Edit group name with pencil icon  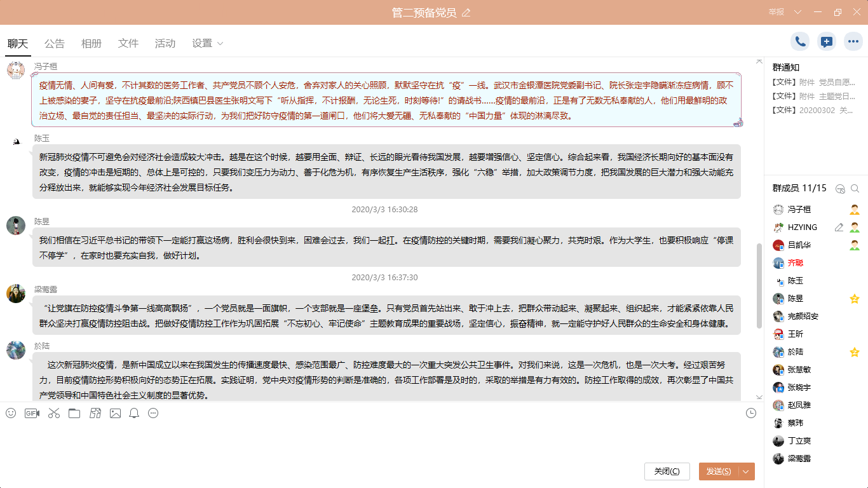pyautogui.click(x=466, y=13)
